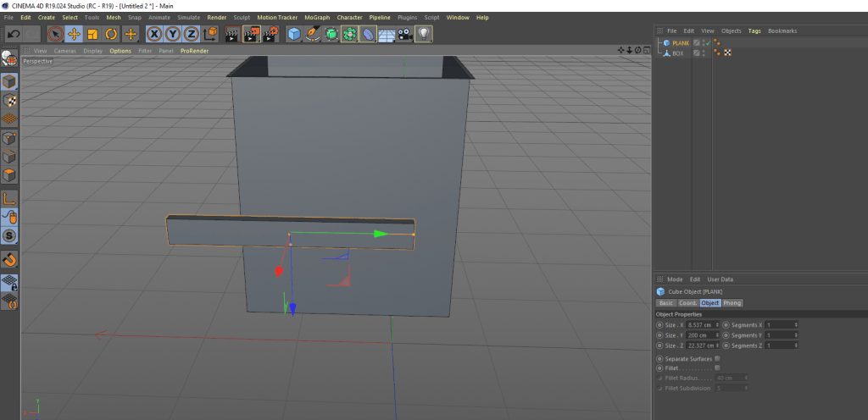Click the Basic tab button
Viewport: 868px width, 420px height.
click(666, 302)
